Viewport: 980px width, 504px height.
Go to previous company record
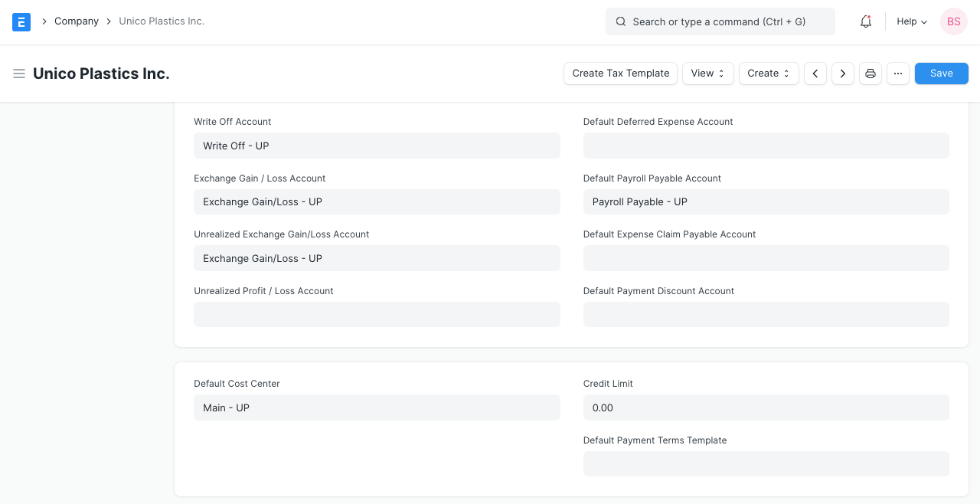[x=815, y=74]
